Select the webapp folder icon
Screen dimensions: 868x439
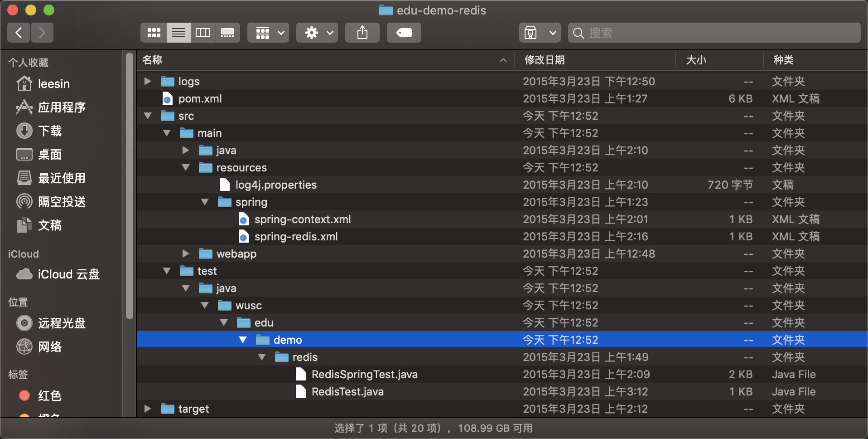(x=206, y=254)
